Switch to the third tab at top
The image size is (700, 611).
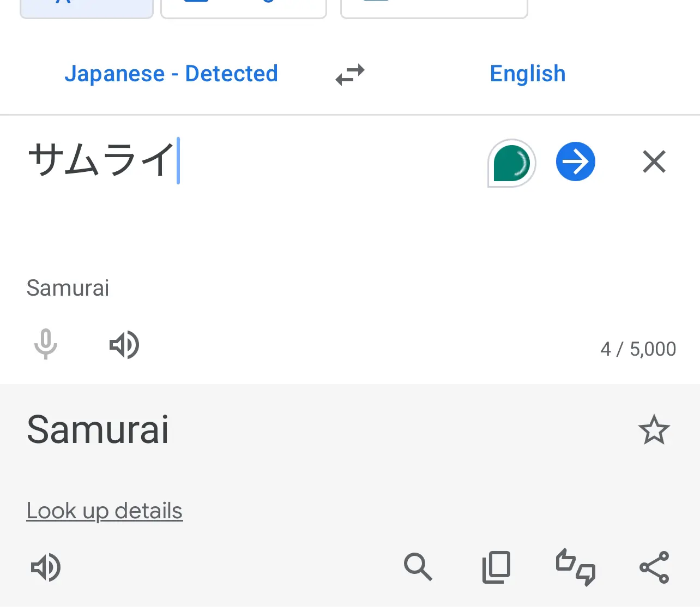[x=435, y=8]
